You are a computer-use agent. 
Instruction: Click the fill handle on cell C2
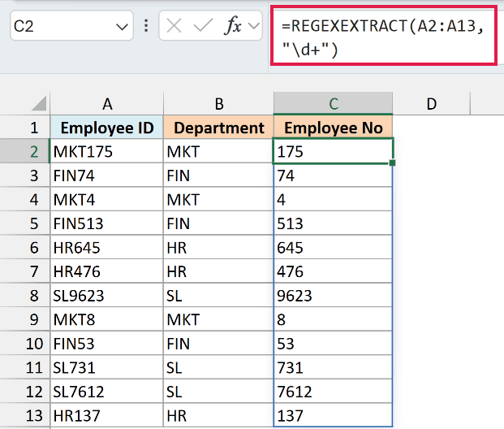click(x=392, y=162)
